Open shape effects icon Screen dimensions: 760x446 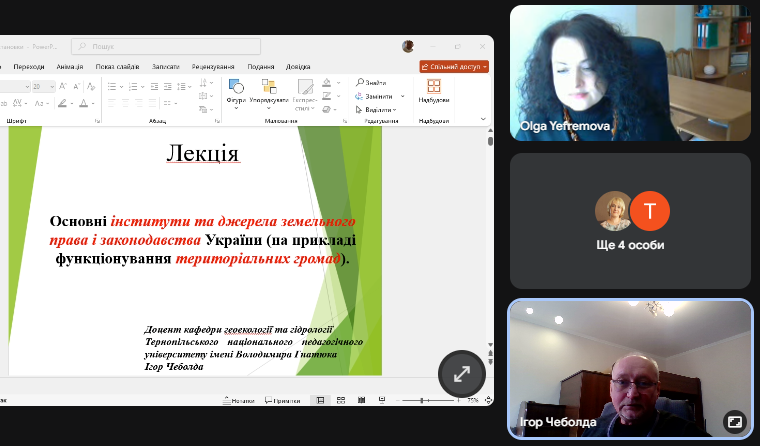[x=327, y=109]
